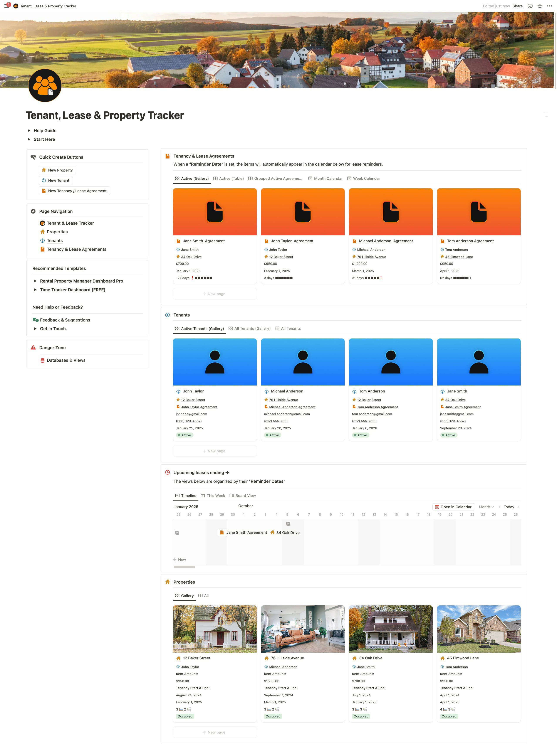Switch to Board View tab

pos(242,496)
